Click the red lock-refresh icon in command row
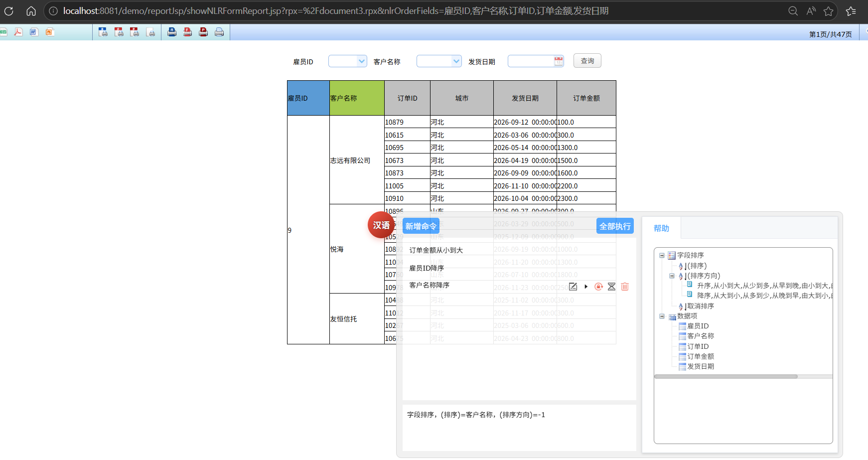This screenshot has height=460, width=868. [598, 287]
